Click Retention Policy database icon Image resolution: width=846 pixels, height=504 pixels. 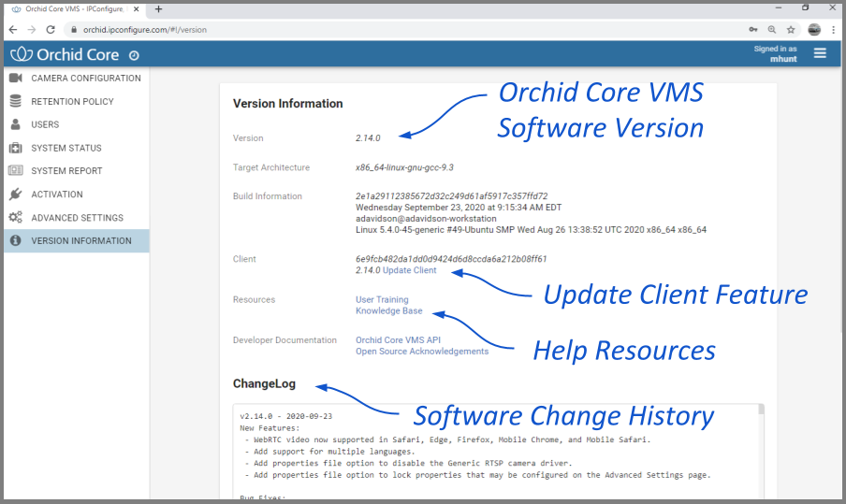click(x=16, y=101)
